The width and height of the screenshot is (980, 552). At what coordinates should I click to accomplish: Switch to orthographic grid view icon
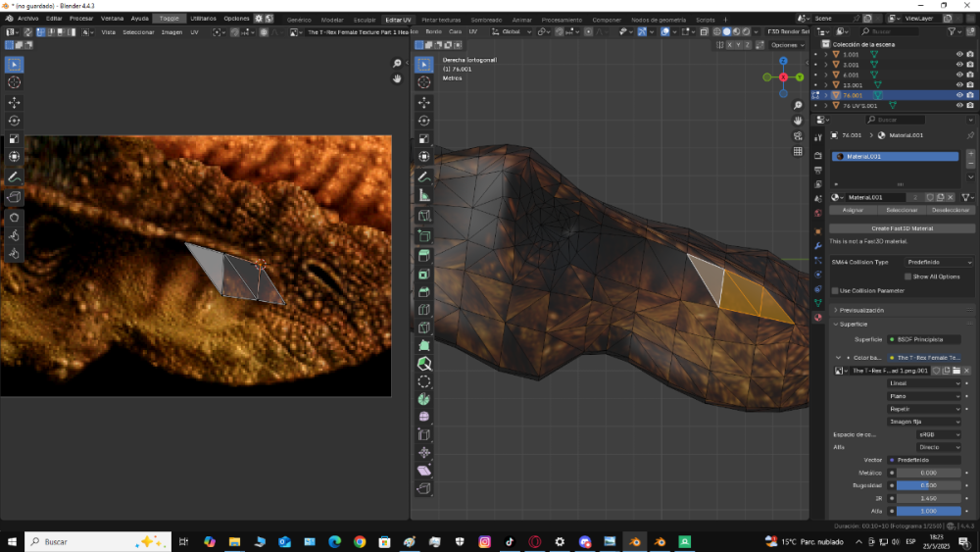[798, 152]
